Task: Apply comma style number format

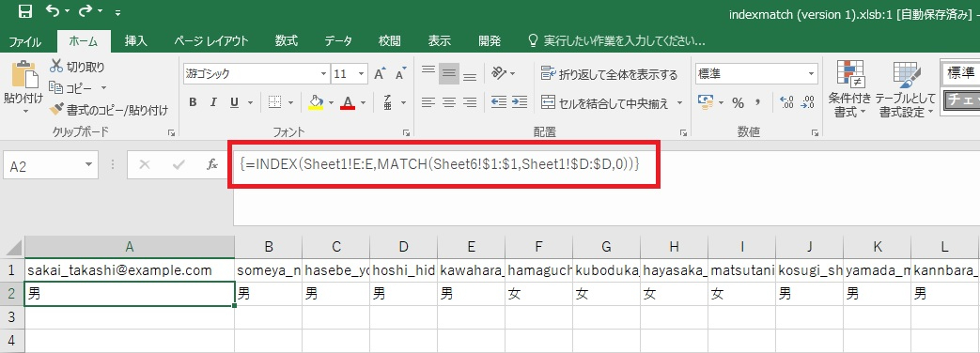Action: [x=758, y=101]
